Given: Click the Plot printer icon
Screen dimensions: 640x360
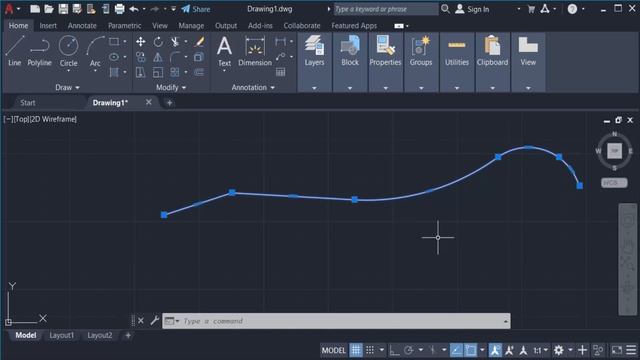Looking at the screenshot, I should coord(119,9).
